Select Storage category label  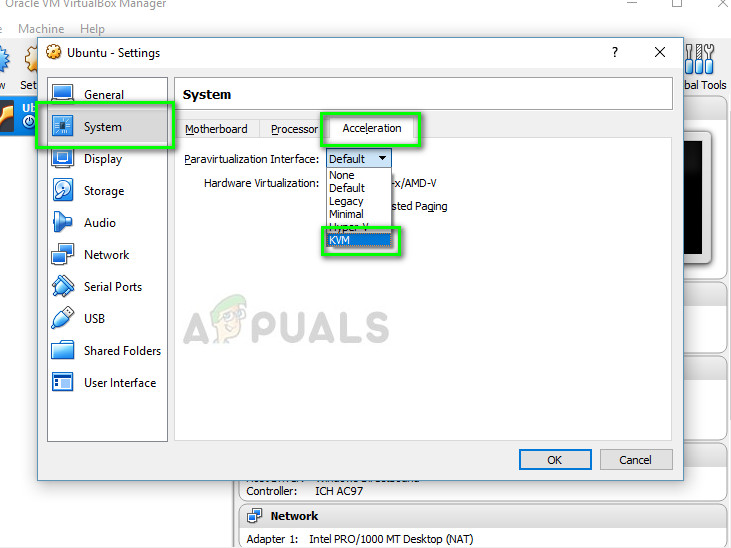pyautogui.click(x=104, y=191)
